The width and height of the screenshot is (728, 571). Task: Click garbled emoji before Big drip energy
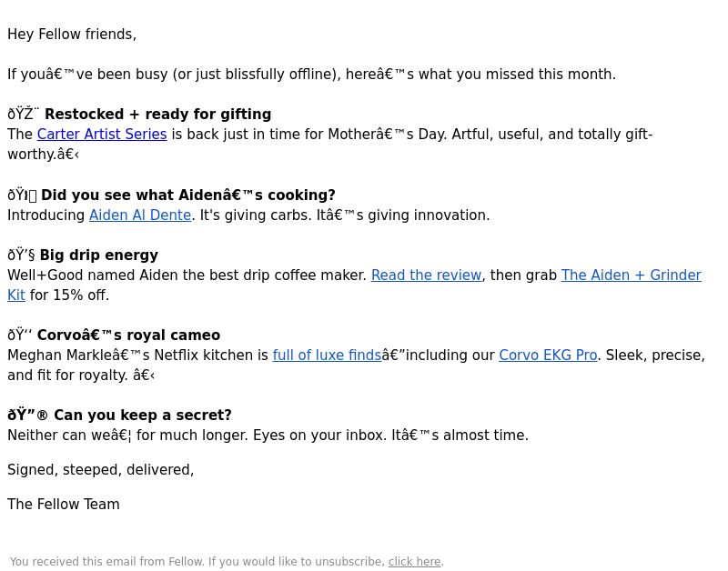pyautogui.click(x=21, y=255)
